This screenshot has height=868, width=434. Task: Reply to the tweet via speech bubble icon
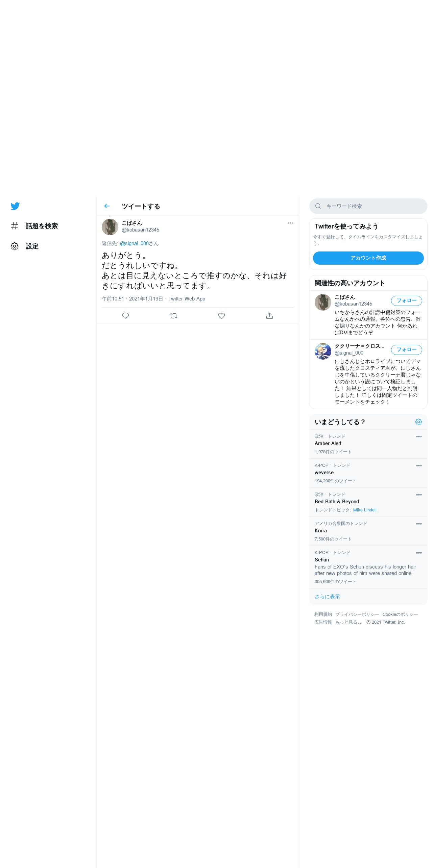coord(125,316)
